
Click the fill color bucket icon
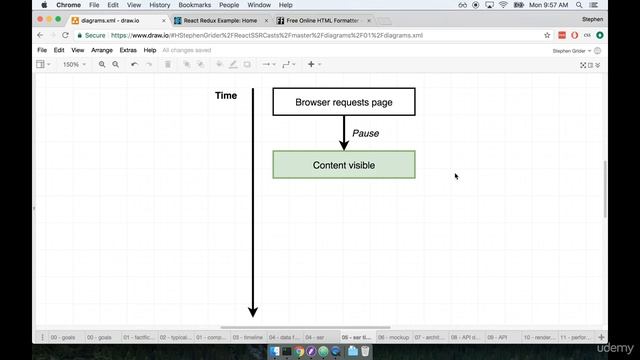click(x=219, y=64)
